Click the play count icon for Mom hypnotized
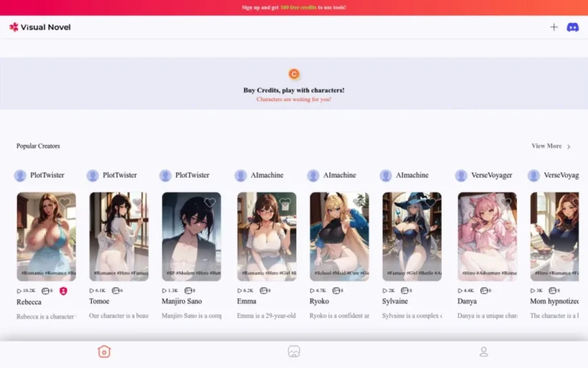 coord(533,291)
